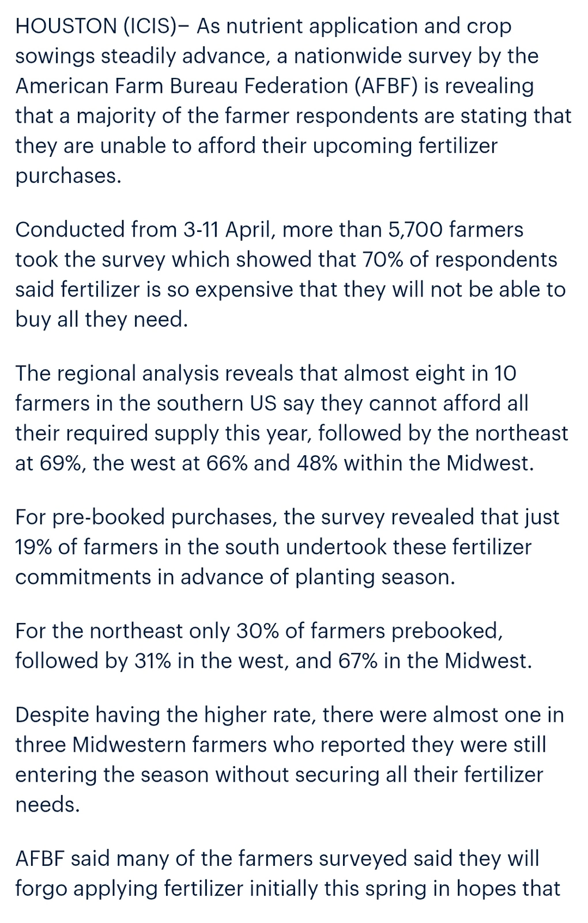This screenshot has width=588, height=923.
Task: Click the (ICIS) source tag
Action: [x=152, y=26]
